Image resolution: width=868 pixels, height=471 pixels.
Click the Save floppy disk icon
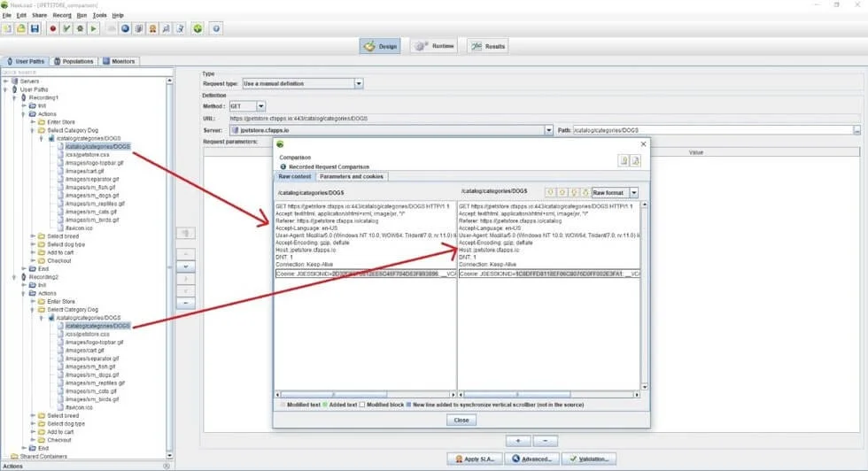(x=35, y=29)
